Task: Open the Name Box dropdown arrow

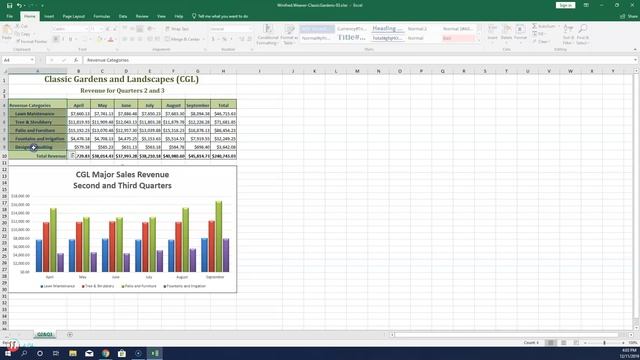Action: point(32,60)
